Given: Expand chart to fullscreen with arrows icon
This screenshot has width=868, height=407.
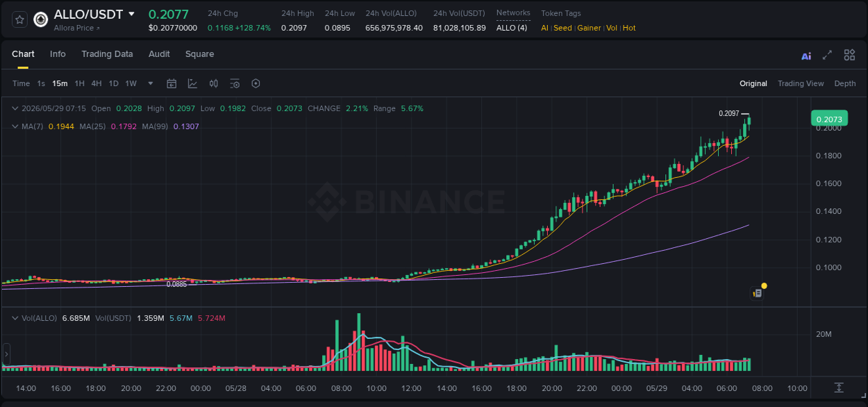Looking at the screenshot, I should [x=827, y=55].
